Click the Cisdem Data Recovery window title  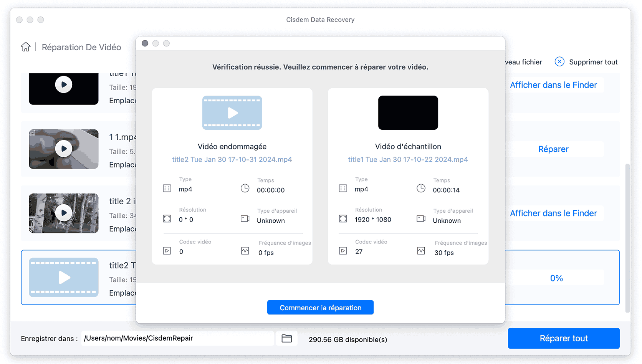tap(320, 20)
